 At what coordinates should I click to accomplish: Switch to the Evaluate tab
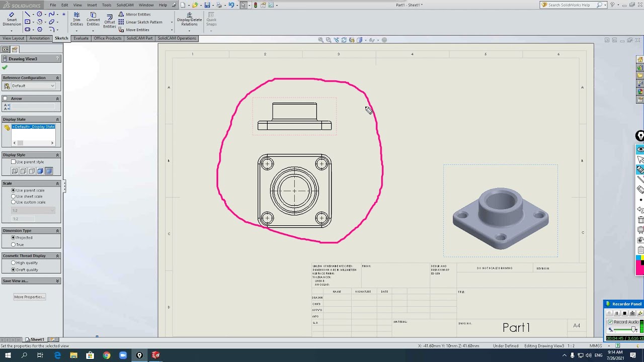81,38
